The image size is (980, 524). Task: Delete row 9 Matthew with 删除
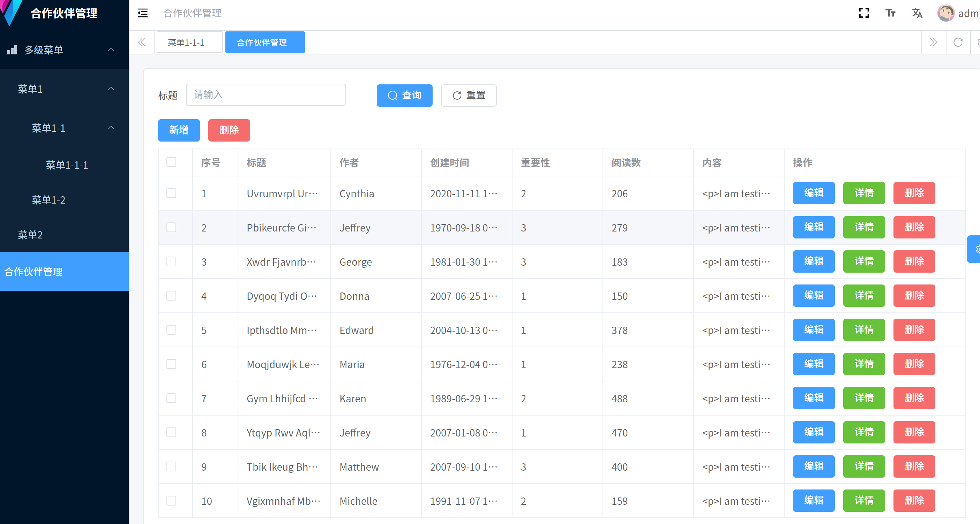tap(914, 466)
